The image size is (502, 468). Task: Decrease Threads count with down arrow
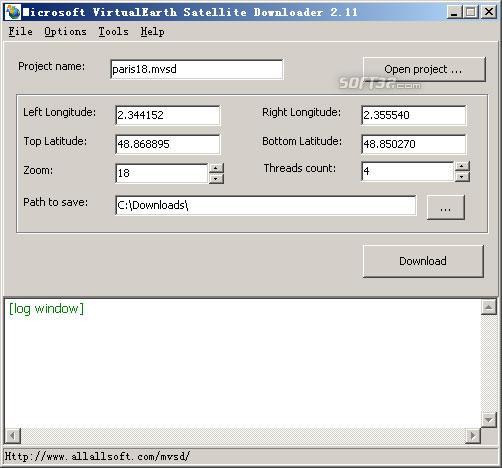tap(462, 177)
